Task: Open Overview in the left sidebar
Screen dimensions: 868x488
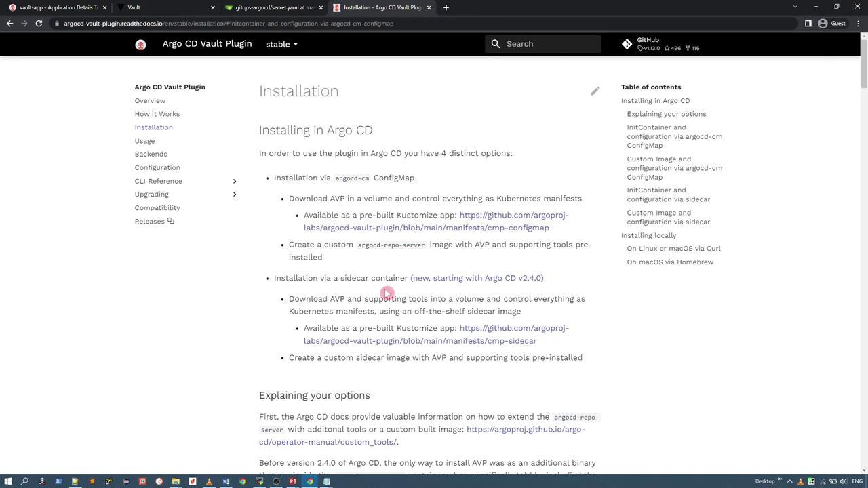Action: click(150, 100)
